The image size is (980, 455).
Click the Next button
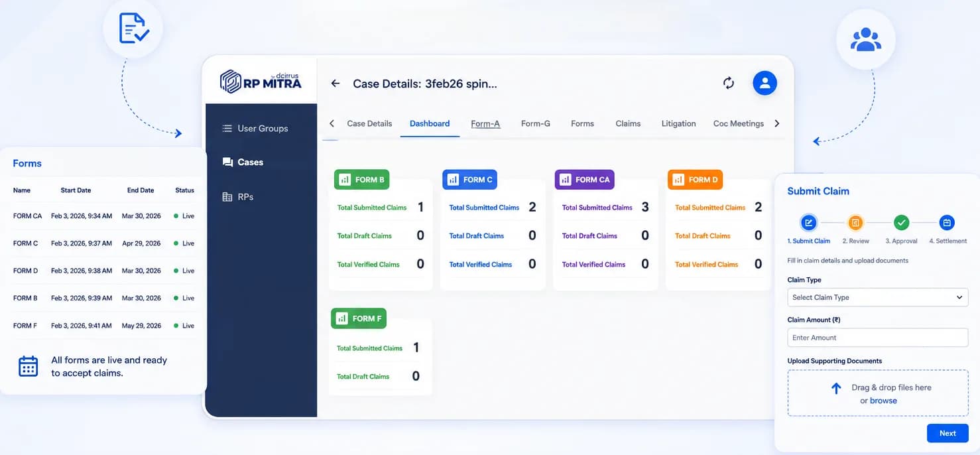948,433
